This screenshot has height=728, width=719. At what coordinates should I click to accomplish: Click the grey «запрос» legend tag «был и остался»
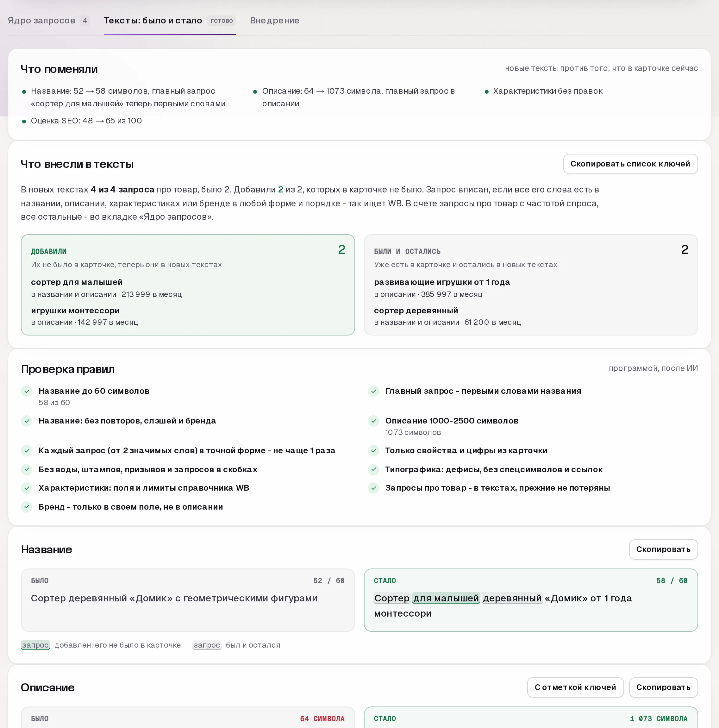(207, 645)
